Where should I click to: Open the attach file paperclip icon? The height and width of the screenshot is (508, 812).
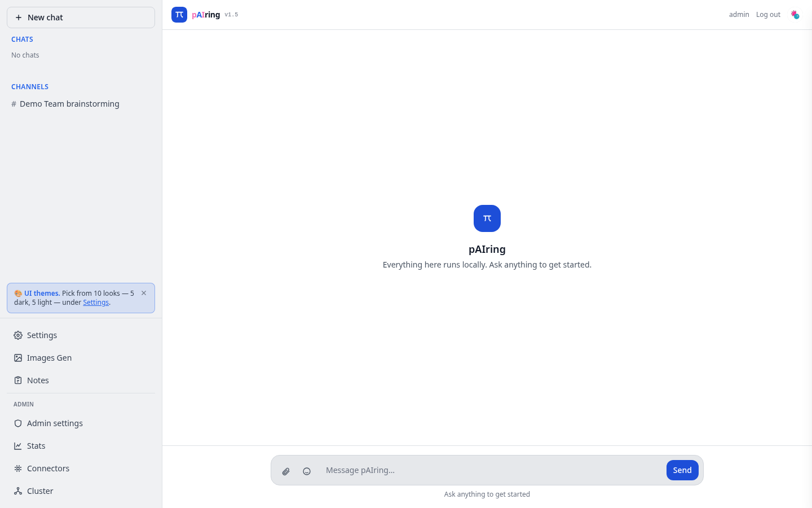pos(286,471)
